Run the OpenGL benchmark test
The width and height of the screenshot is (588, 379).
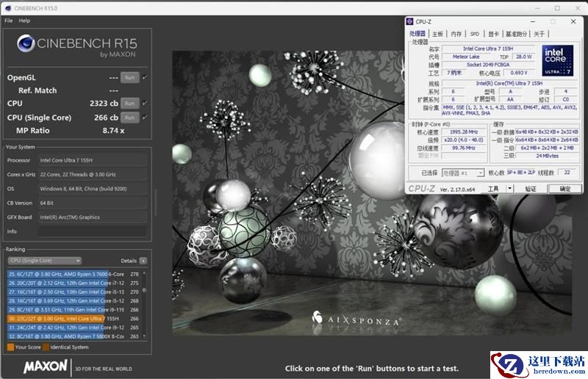click(129, 77)
